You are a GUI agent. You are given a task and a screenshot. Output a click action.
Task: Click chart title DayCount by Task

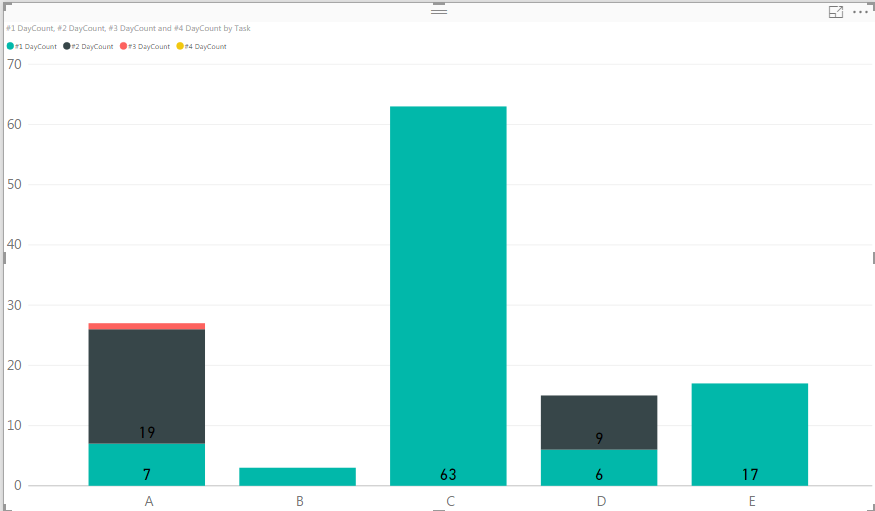(x=128, y=28)
